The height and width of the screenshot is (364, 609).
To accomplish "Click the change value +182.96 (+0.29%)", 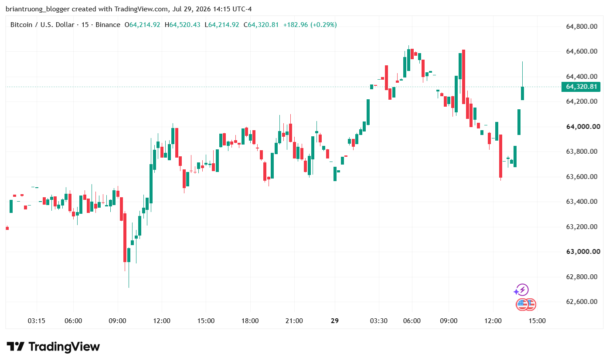I will tap(310, 25).
